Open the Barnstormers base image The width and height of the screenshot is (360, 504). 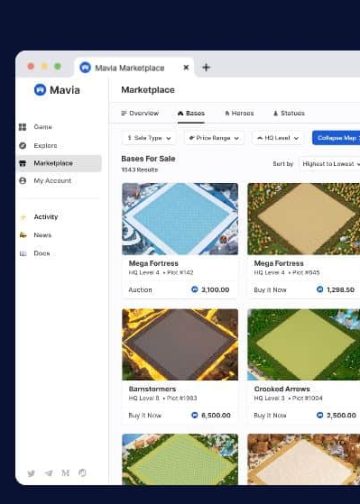coord(180,344)
